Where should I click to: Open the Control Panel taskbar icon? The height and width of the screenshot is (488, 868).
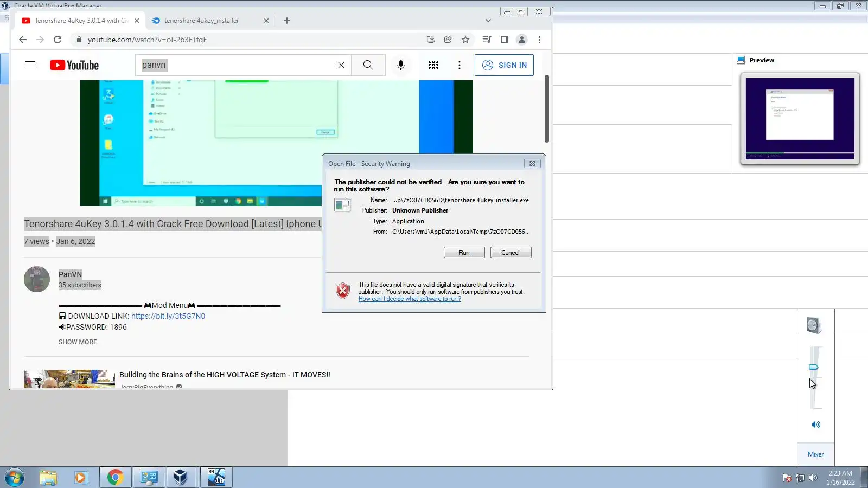click(148, 478)
